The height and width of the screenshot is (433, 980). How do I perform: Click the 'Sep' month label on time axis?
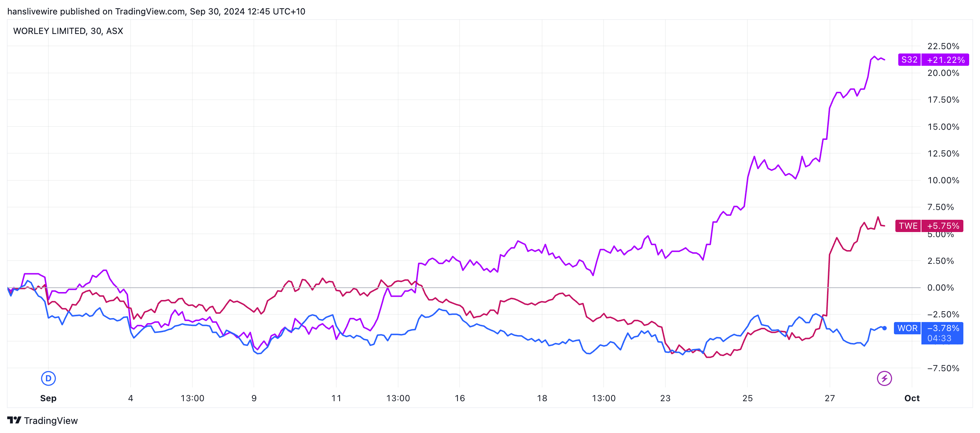click(48, 398)
